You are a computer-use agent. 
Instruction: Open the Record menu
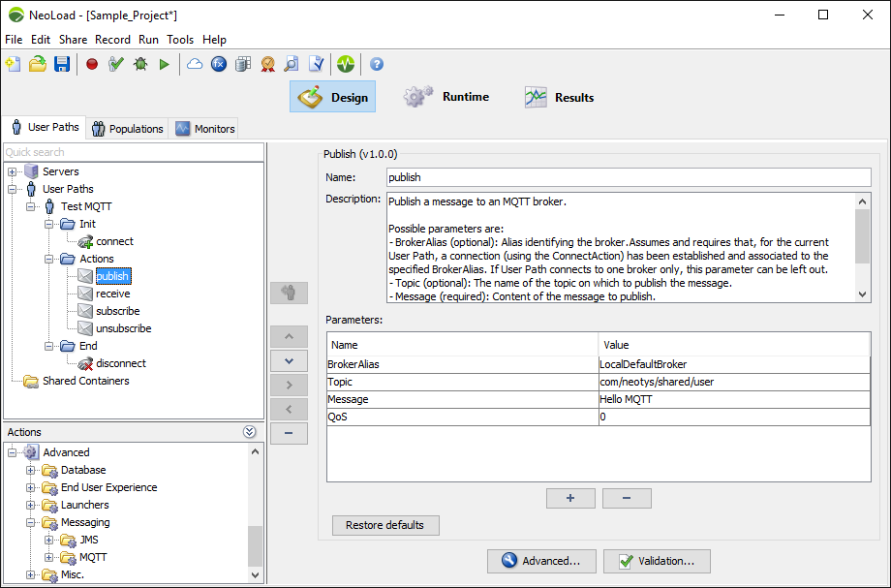(112, 40)
